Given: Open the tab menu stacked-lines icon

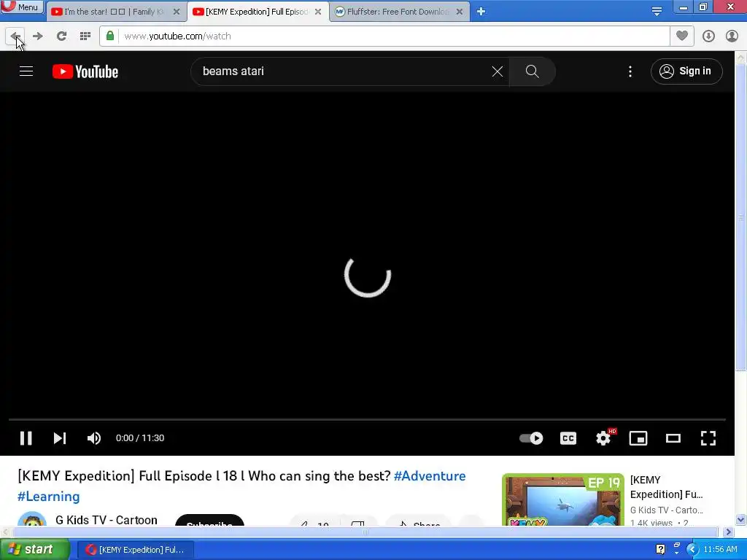Looking at the screenshot, I should tap(657, 11).
